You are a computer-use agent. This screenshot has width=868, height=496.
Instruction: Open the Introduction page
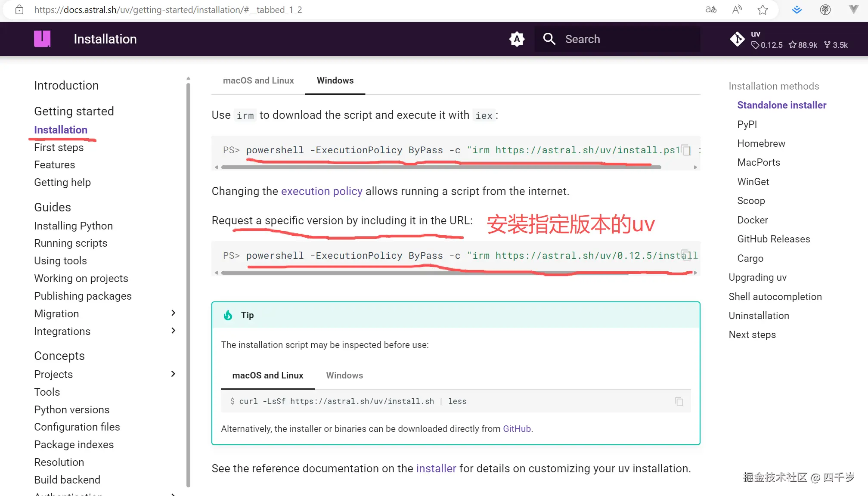point(66,85)
